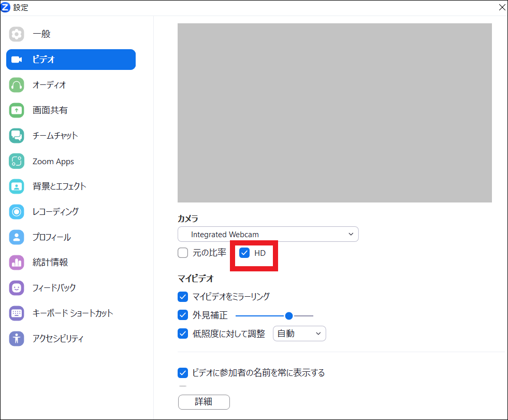Click the 外見補正 slider handle
This screenshot has height=420, width=508.
(289, 316)
